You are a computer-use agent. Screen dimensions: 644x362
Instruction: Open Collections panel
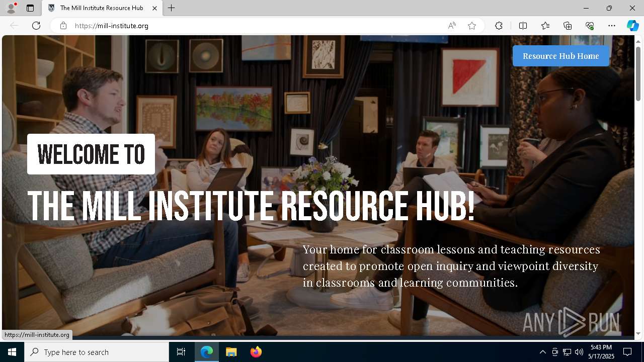pos(568,26)
